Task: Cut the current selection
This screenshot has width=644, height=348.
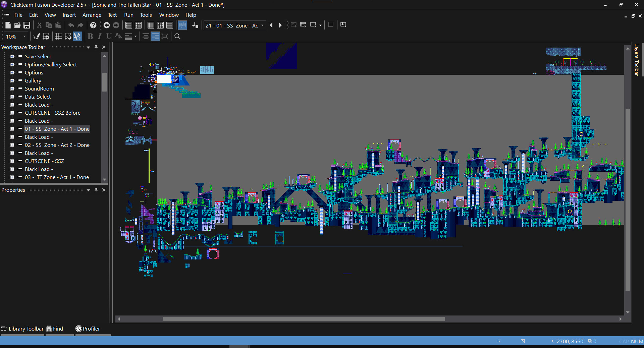Action: (x=39, y=25)
